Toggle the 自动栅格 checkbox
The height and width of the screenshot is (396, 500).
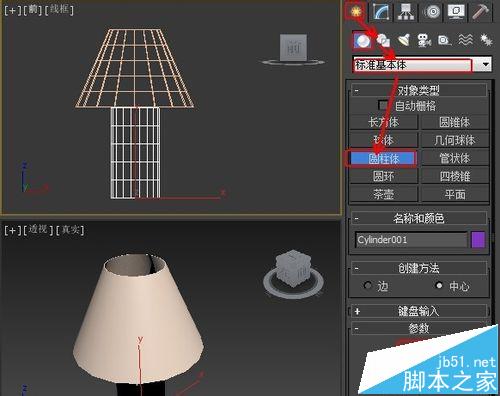(x=383, y=106)
